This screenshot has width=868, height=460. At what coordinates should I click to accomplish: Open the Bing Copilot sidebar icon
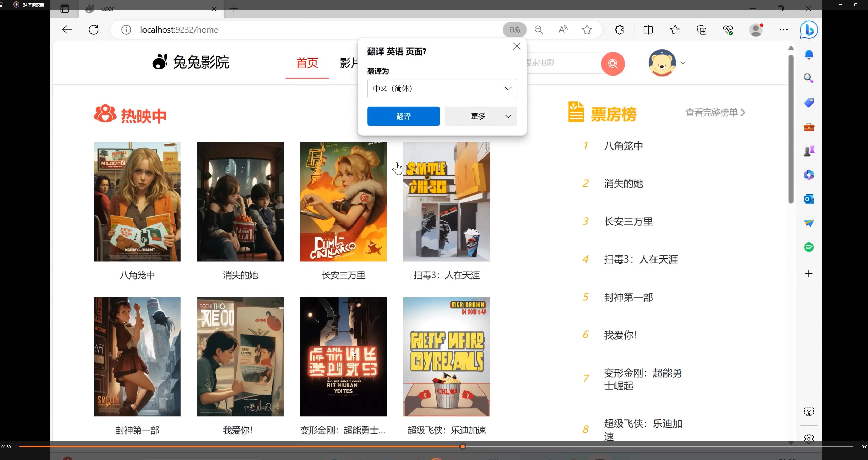pyautogui.click(x=809, y=30)
